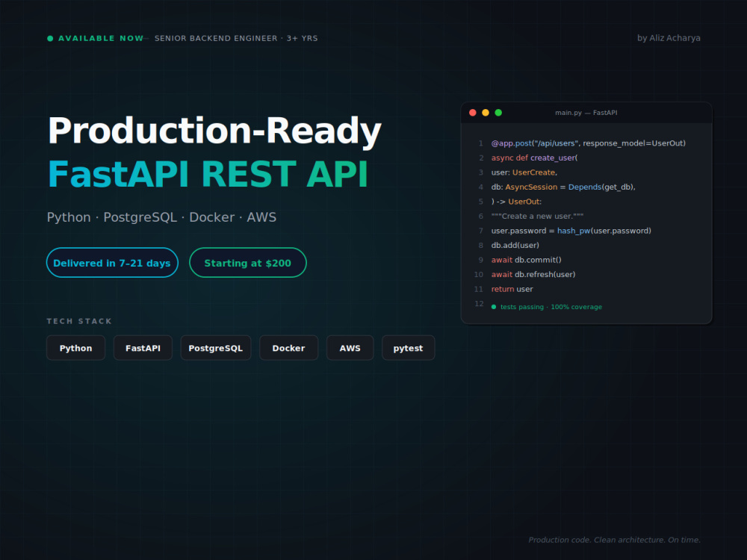Viewport: 747px width, 560px height.
Task: Choose the FastAPI tech stack tag
Action: tap(143, 348)
